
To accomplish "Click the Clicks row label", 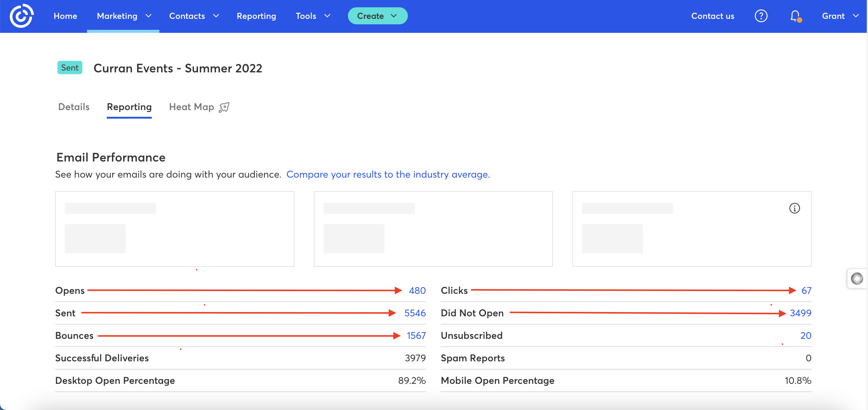I will pyautogui.click(x=454, y=290).
